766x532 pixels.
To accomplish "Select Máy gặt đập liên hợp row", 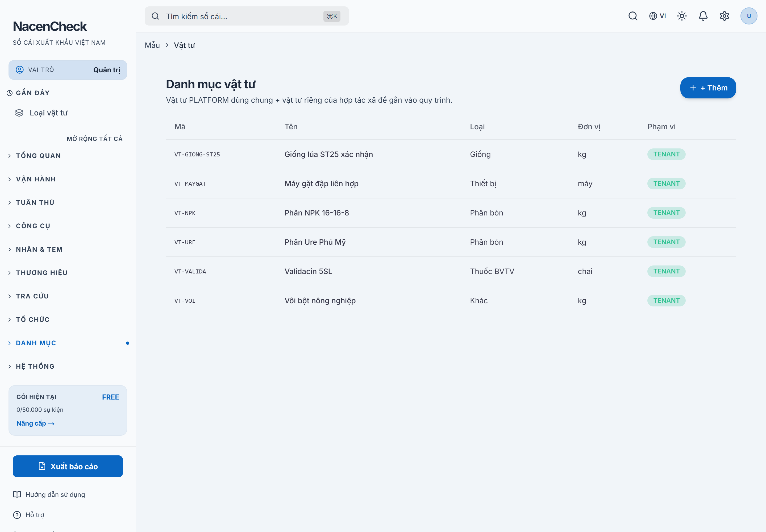I will click(x=451, y=184).
